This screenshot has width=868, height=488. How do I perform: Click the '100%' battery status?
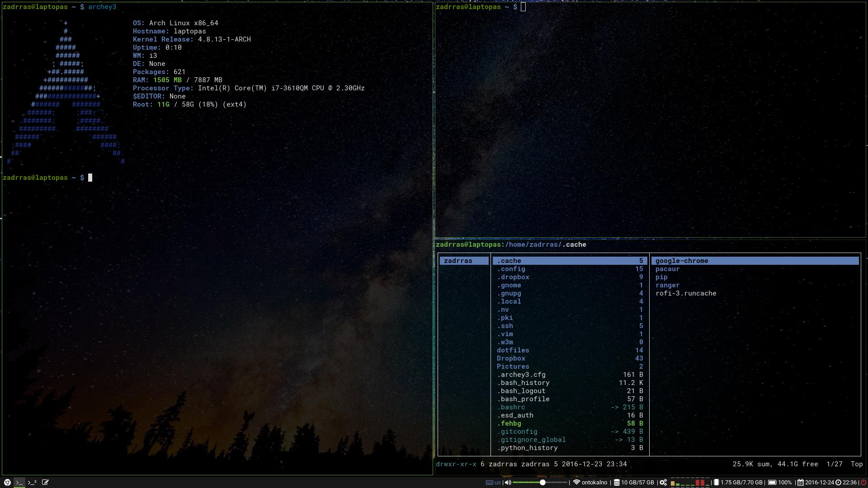coord(785,483)
